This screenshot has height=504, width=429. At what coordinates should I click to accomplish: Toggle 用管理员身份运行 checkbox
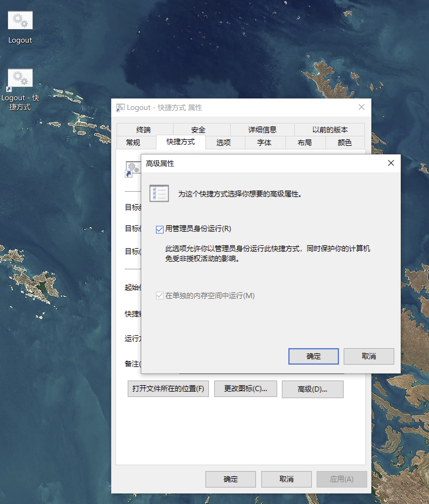click(x=159, y=229)
